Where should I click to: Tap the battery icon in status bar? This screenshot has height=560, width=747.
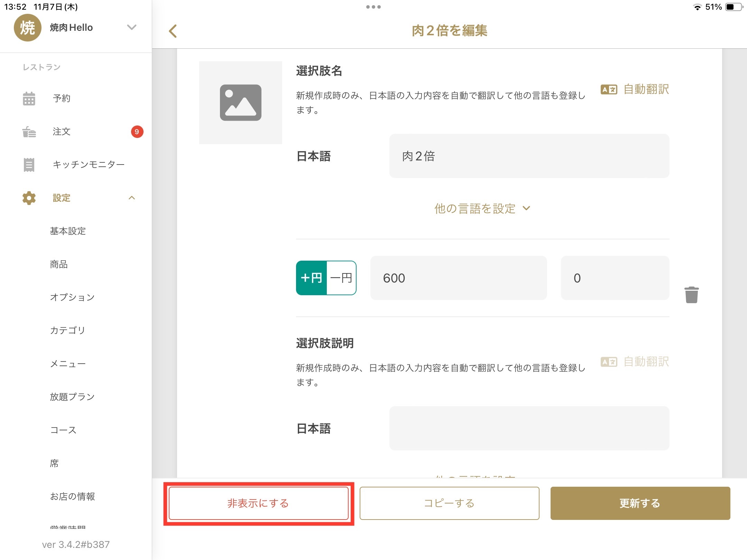(x=734, y=7)
